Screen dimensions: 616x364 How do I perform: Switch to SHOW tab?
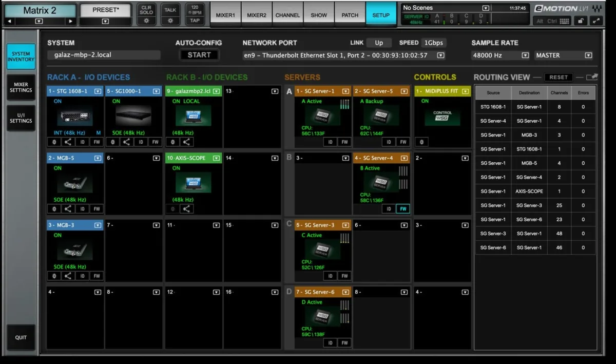(319, 15)
